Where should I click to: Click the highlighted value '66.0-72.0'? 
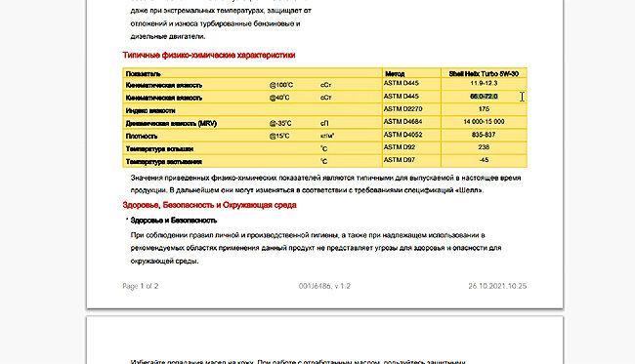[484, 97]
